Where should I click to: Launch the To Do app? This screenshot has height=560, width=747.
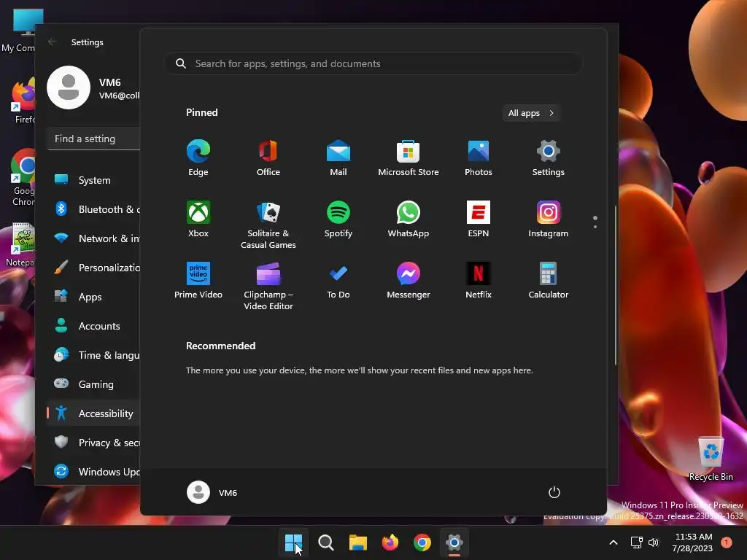click(338, 281)
